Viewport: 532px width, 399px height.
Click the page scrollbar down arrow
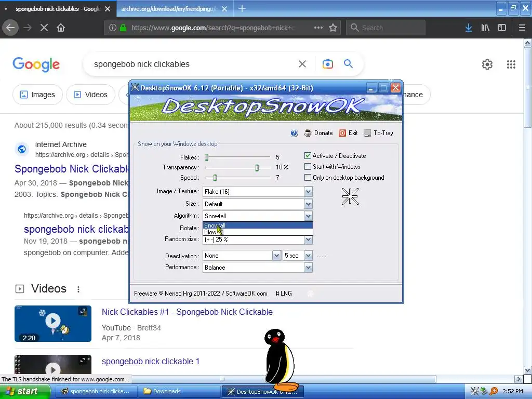coord(527,370)
